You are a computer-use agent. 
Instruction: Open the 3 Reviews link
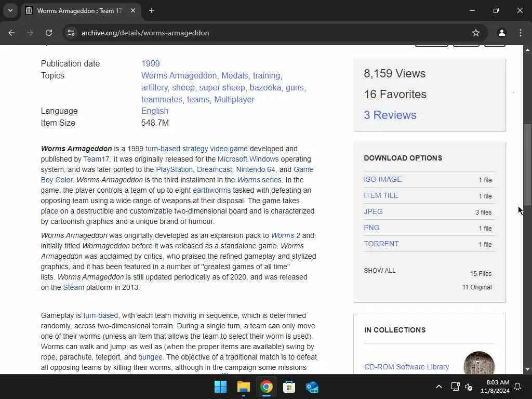point(390,115)
